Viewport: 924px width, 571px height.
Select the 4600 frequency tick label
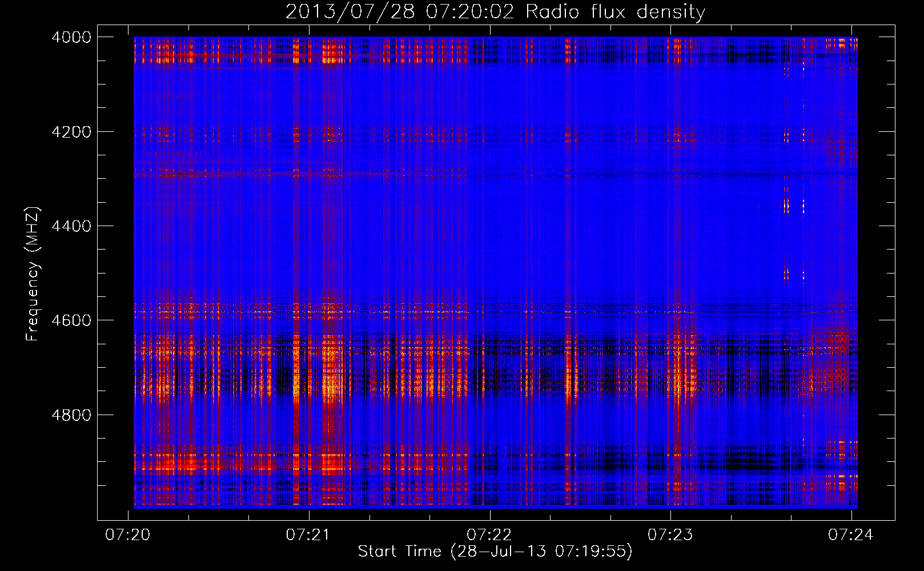(x=71, y=320)
